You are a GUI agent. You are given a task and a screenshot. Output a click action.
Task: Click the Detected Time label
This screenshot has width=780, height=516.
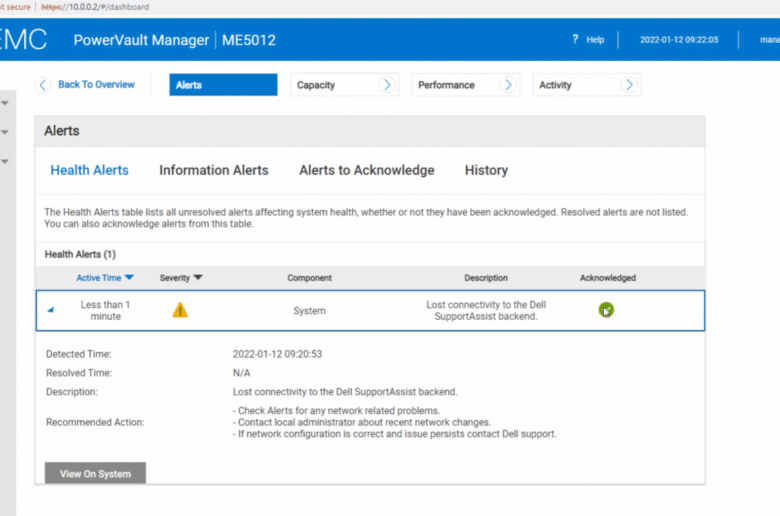(x=79, y=354)
